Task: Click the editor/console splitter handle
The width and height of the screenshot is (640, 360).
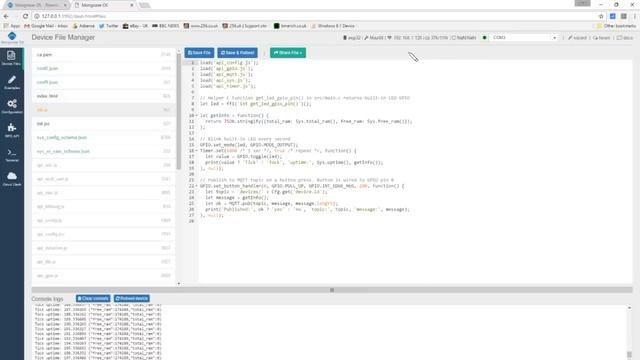Action: click(x=332, y=290)
